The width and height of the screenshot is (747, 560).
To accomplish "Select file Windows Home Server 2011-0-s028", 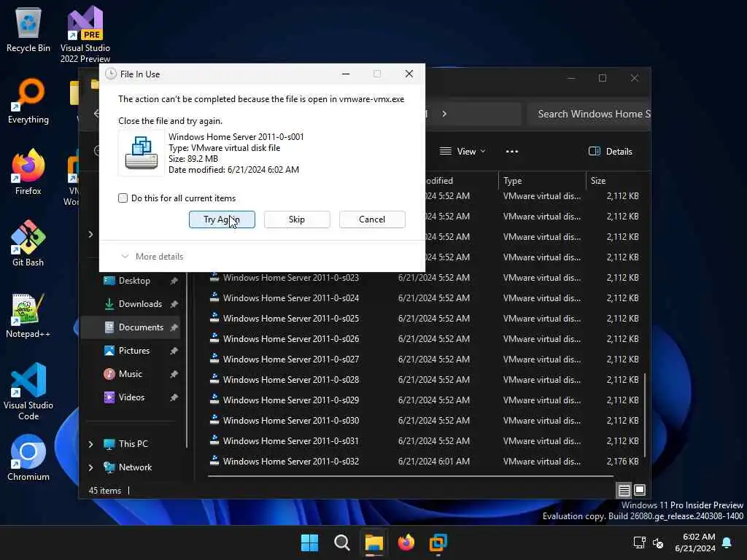I will (x=291, y=379).
